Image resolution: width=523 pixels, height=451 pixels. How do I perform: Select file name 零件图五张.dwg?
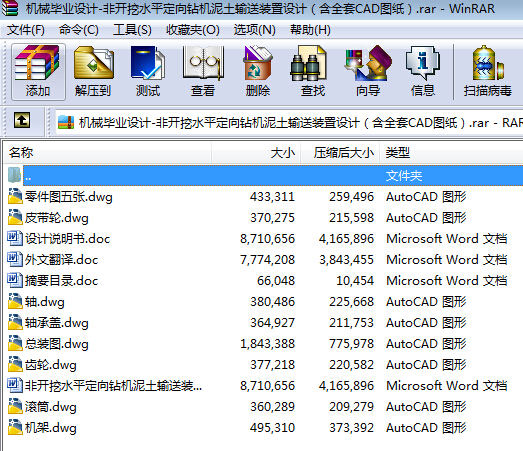tap(69, 197)
